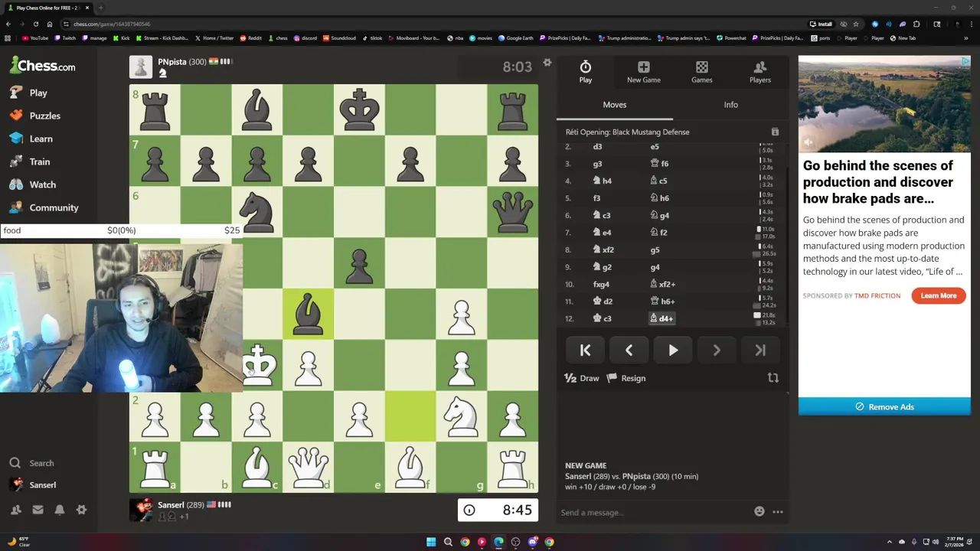Close the ad via corner icon
The image size is (980, 551).
coord(965,61)
